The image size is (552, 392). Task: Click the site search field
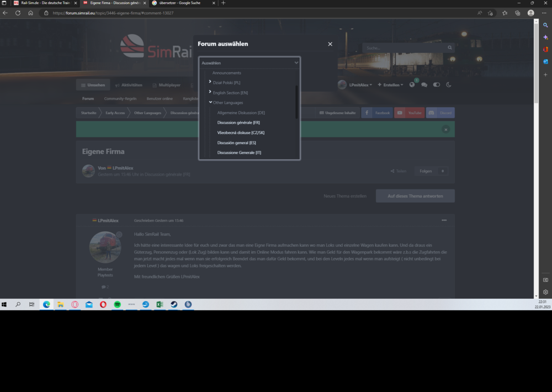(405, 48)
